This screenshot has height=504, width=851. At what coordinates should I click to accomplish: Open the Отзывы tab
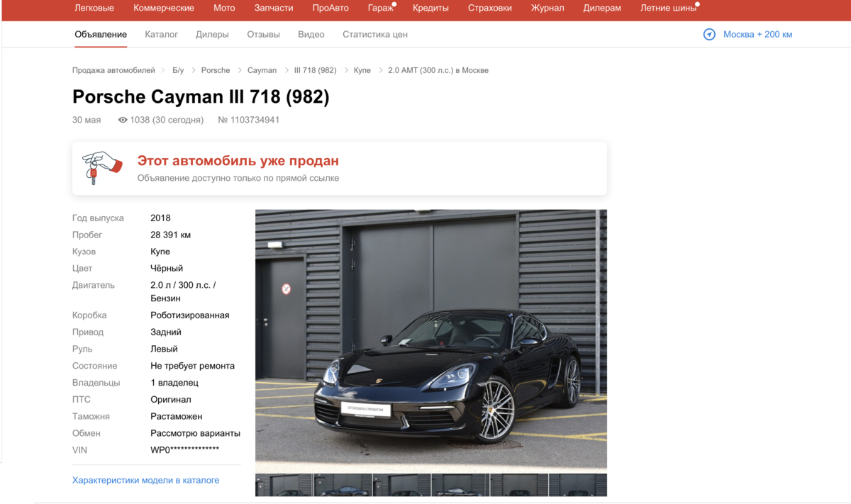pos(262,33)
